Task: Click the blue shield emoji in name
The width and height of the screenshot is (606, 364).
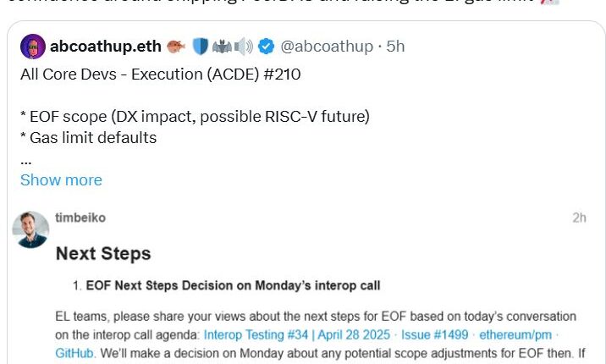Action: [x=199, y=47]
